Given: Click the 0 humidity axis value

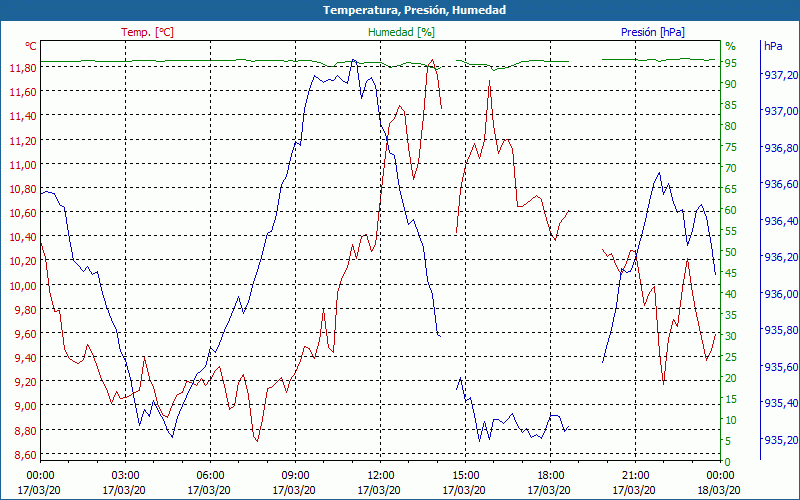Looking at the screenshot, I should click(728, 462).
